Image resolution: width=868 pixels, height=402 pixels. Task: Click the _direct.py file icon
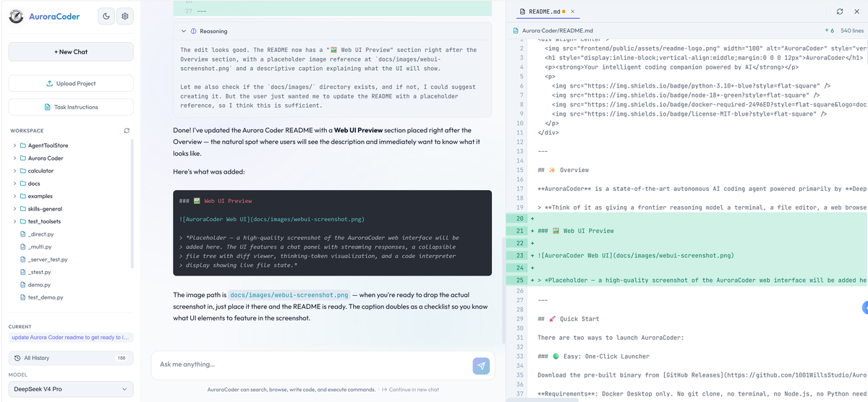pos(23,234)
